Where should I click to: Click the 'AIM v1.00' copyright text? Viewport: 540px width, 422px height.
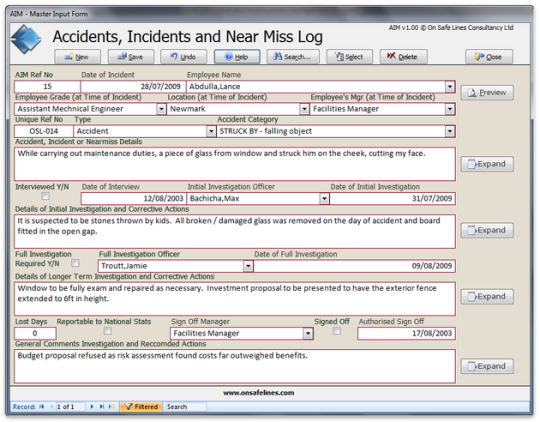click(451, 28)
